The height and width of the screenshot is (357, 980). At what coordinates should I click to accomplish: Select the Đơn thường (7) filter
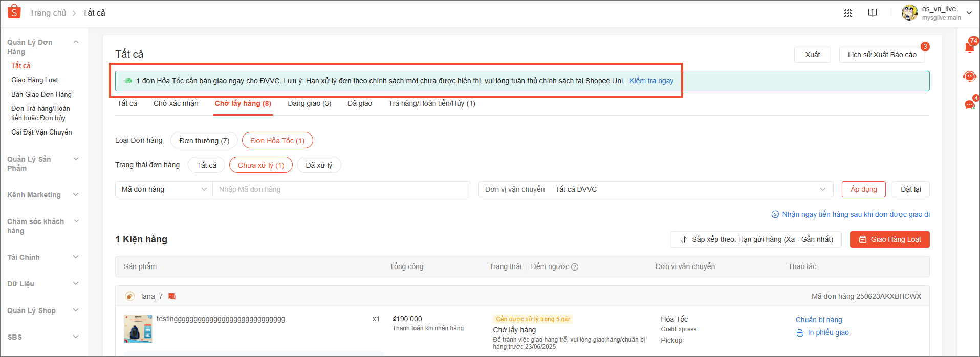[x=204, y=141]
